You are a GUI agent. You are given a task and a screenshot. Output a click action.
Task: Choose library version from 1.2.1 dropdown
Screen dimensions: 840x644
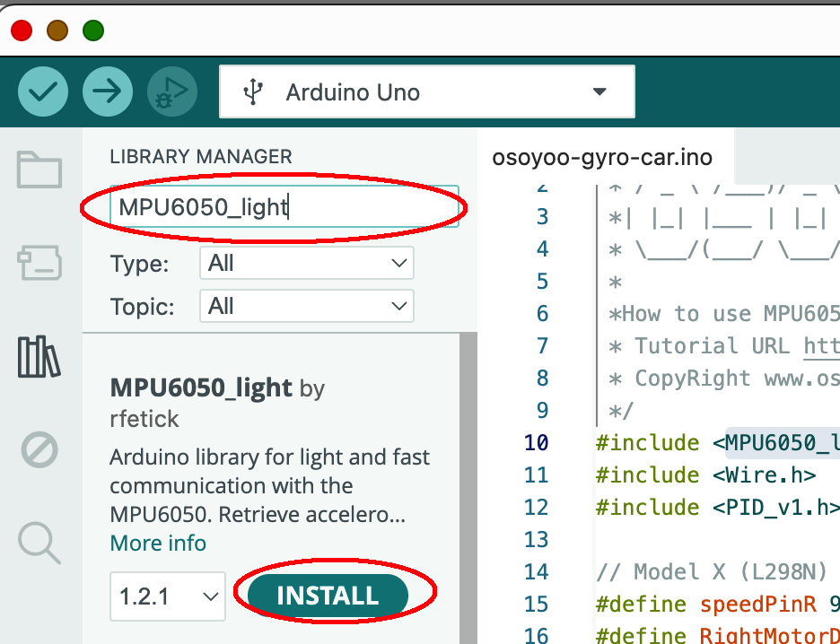[168, 596]
